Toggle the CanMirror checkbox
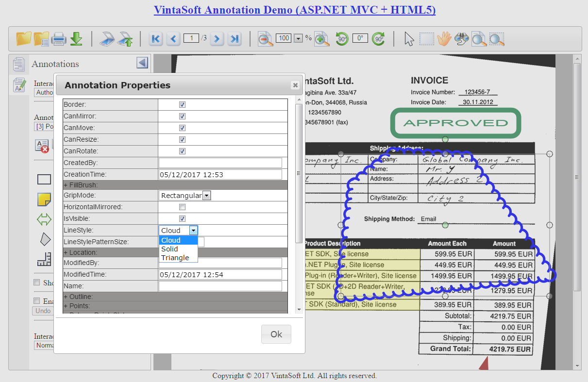Image resolution: width=588 pixels, height=382 pixels. [182, 116]
